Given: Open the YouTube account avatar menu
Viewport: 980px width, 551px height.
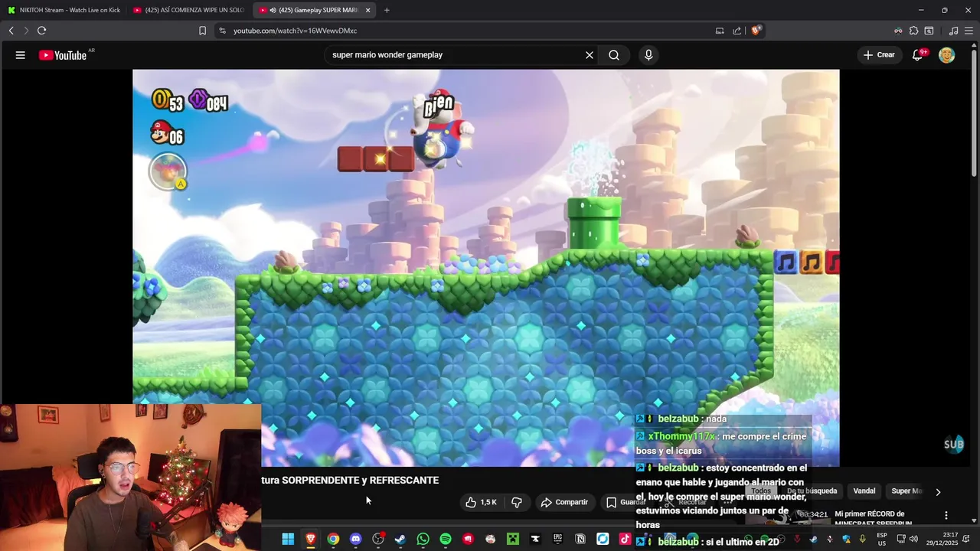Looking at the screenshot, I should click(947, 55).
